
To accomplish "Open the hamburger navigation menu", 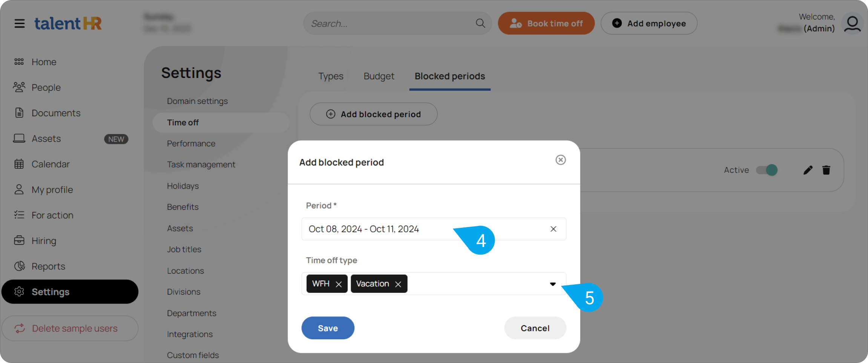I will 20,23.
